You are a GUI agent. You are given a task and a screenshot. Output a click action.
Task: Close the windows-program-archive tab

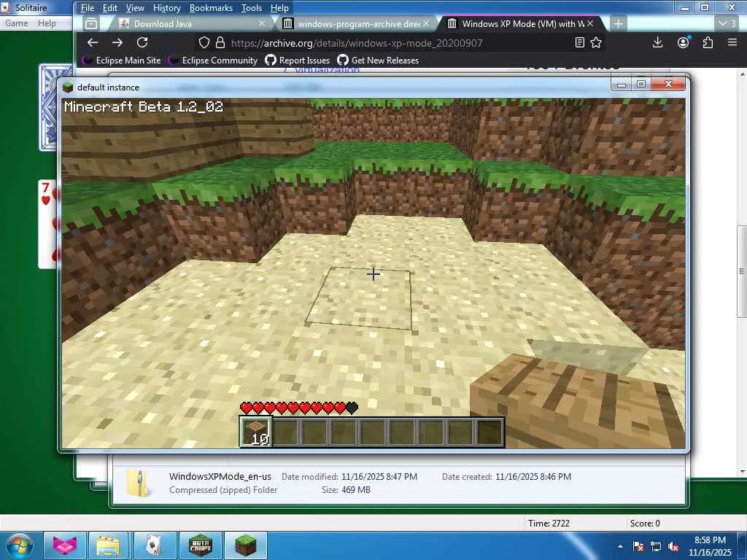pos(426,23)
